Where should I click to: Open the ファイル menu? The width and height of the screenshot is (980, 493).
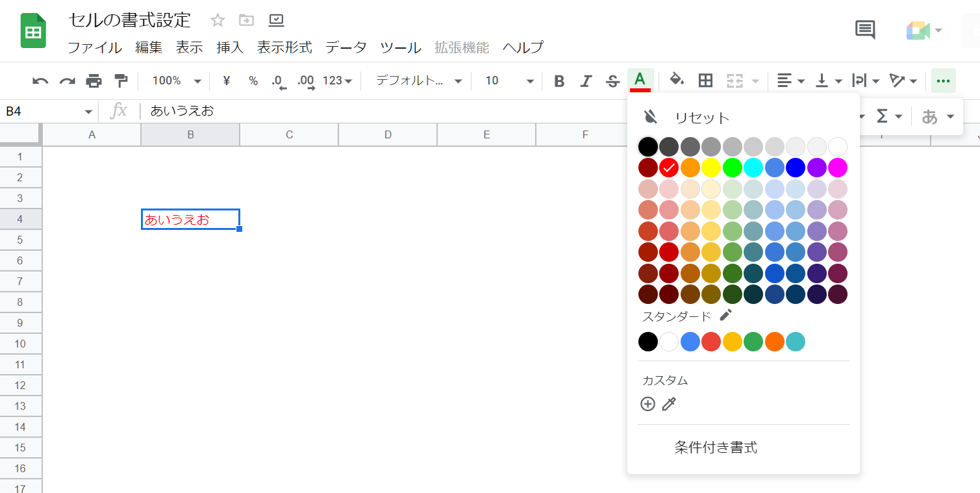[95, 47]
